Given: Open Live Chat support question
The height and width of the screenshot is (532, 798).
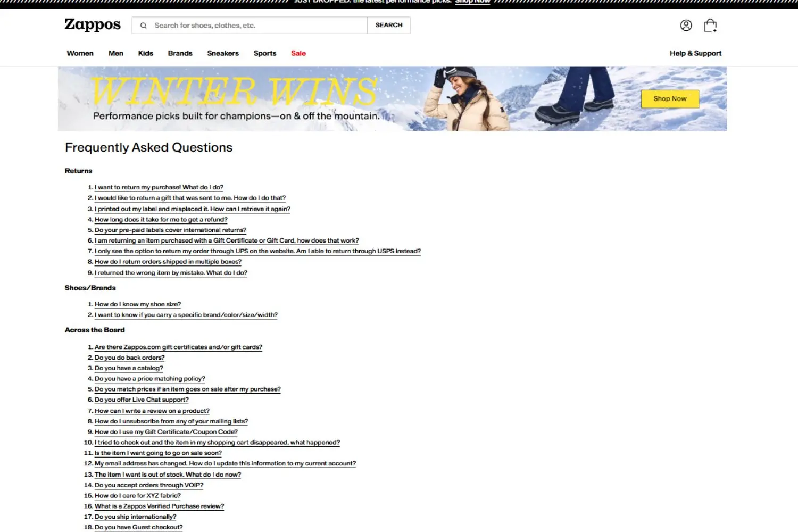Looking at the screenshot, I should click(142, 400).
